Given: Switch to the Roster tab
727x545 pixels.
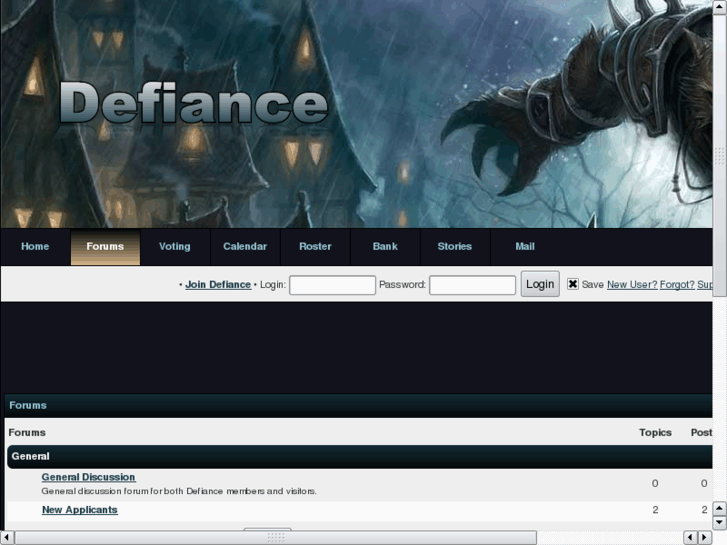Looking at the screenshot, I should pos(315,246).
